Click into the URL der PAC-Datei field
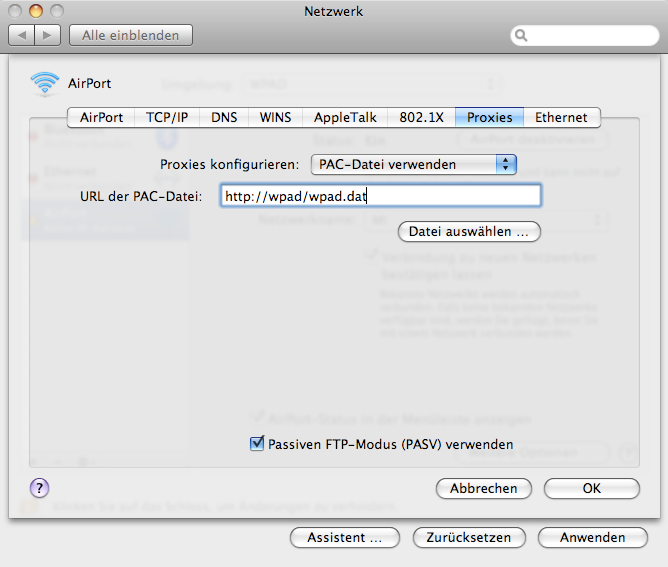Image resolution: width=668 pixels, height=567 pixels. click(381, 196)
